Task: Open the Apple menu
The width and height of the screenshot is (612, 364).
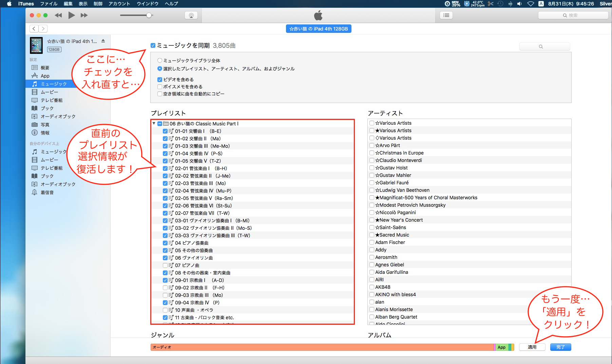Action: pos(9,4)
